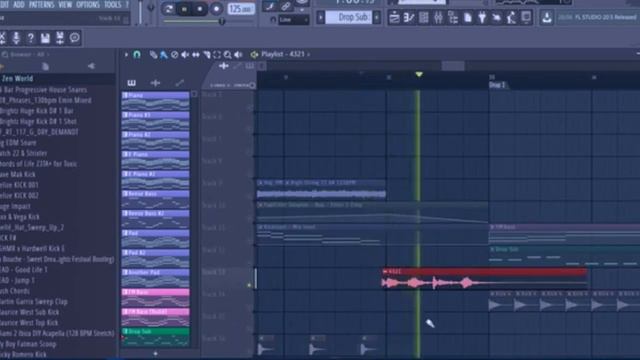Select 'Maurice West Top Kick' in browser
The width and height of the screenshot is (640, 360).
click(x=29, y=323)
